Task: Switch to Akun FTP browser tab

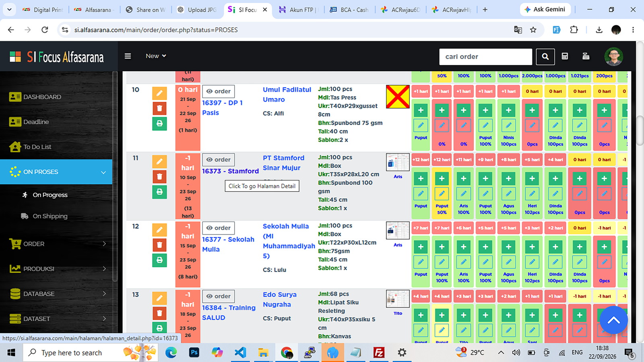Action: click(x=298, y=10)
